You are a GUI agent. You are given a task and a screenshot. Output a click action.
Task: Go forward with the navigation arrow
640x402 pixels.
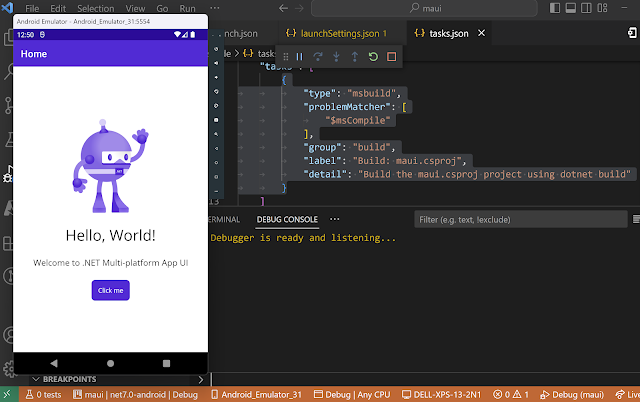[299, 8]
